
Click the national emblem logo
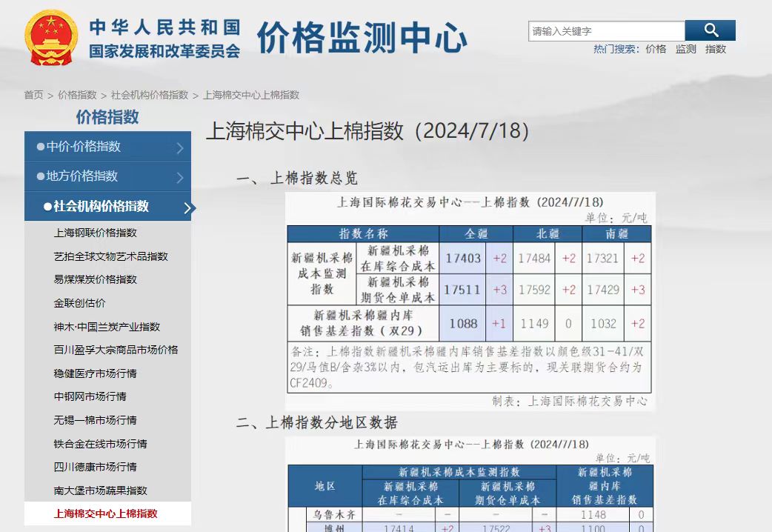coord(51,37)
